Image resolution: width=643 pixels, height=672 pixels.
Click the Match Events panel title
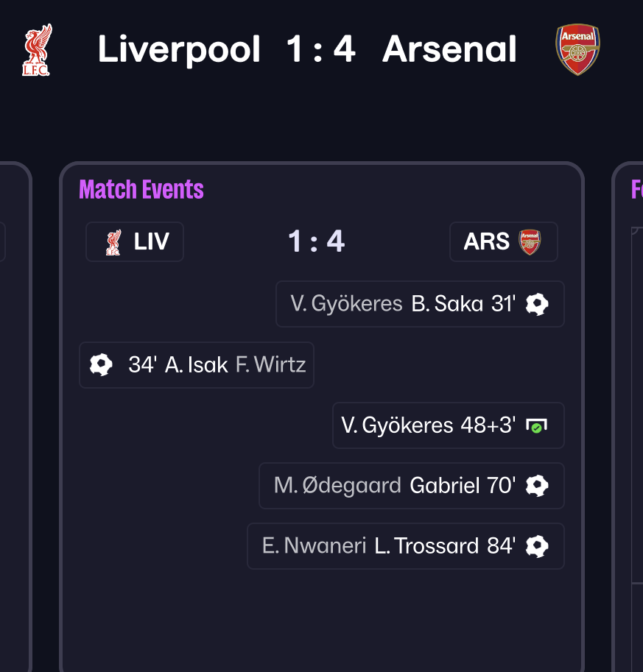[x=141, y=190]
